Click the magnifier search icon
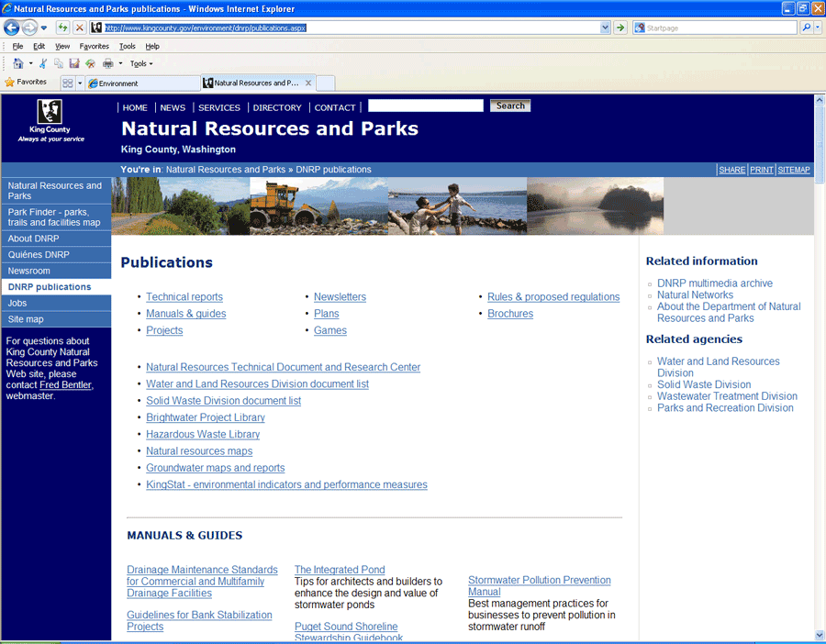Screen dimensions: 826x644 (x=807, y=28)
